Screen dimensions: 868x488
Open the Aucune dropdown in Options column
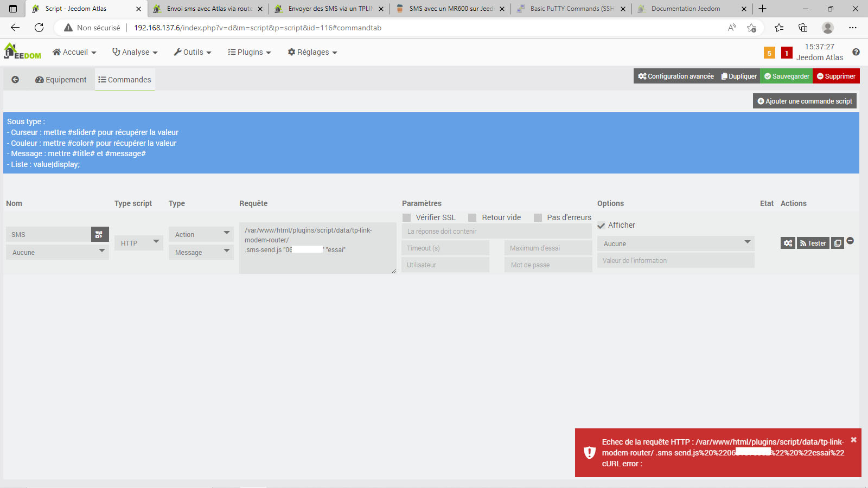point(676,243)
